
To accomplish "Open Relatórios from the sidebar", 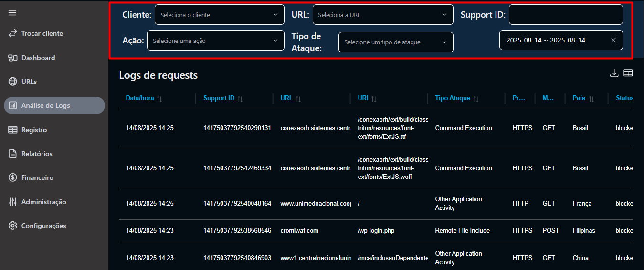I will click(37, 154).
